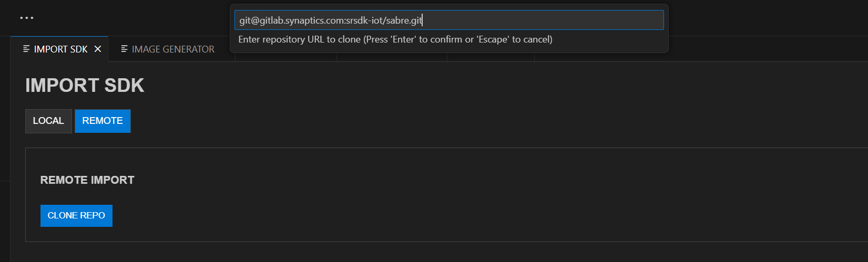
Task: Click the word 'Escape' in the hint
Action: [x=493, y=39]
